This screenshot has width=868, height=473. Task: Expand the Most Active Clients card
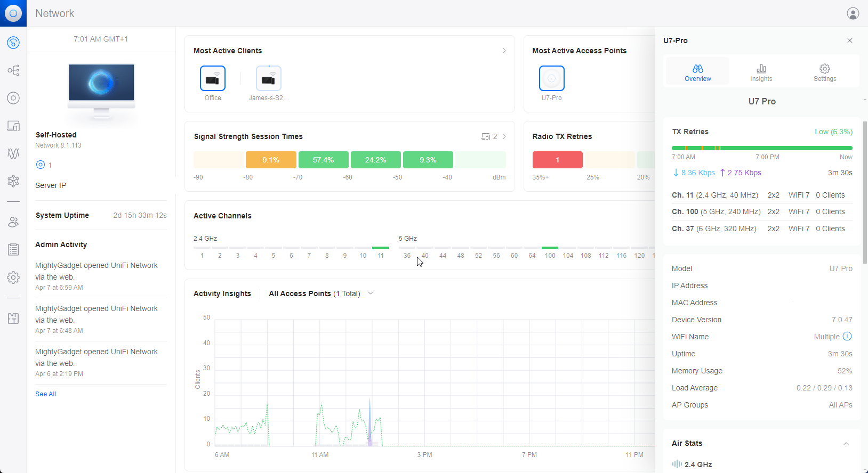coord(504,51)
